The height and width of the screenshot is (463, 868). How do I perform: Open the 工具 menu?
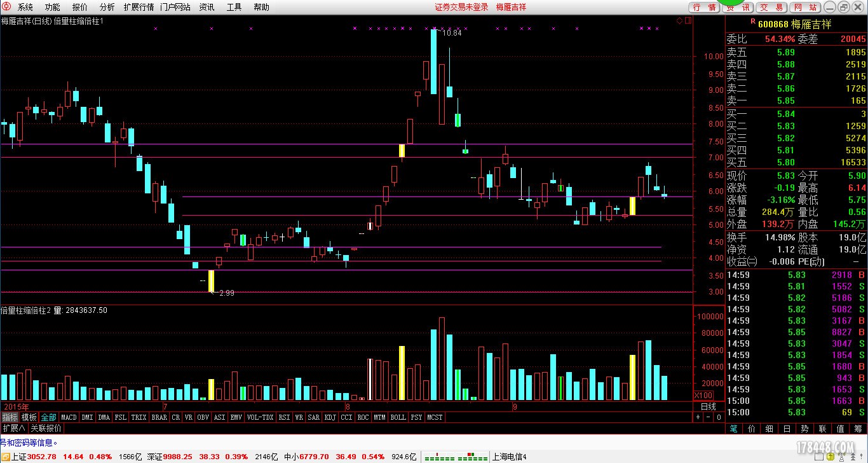[x=234, y=7]
